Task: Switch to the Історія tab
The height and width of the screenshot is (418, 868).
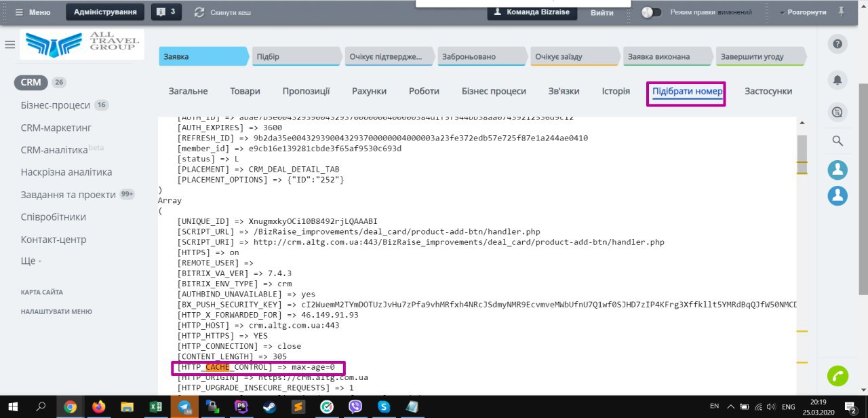Action: tap(616, 91)
